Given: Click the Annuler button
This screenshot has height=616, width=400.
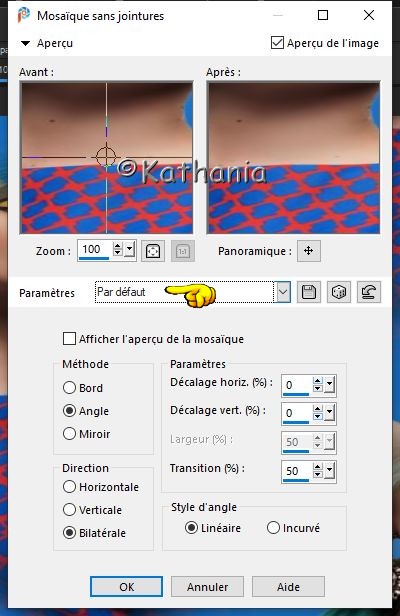Looking at the screenshot, I should point(207,587).
